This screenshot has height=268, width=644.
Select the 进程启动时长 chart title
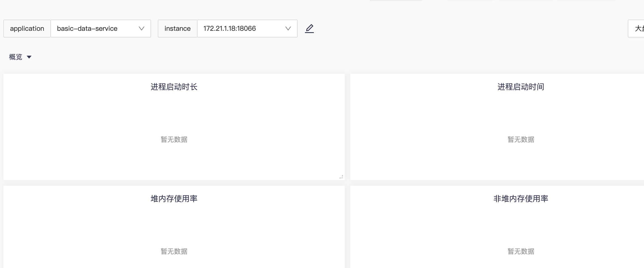pos(174,87)
